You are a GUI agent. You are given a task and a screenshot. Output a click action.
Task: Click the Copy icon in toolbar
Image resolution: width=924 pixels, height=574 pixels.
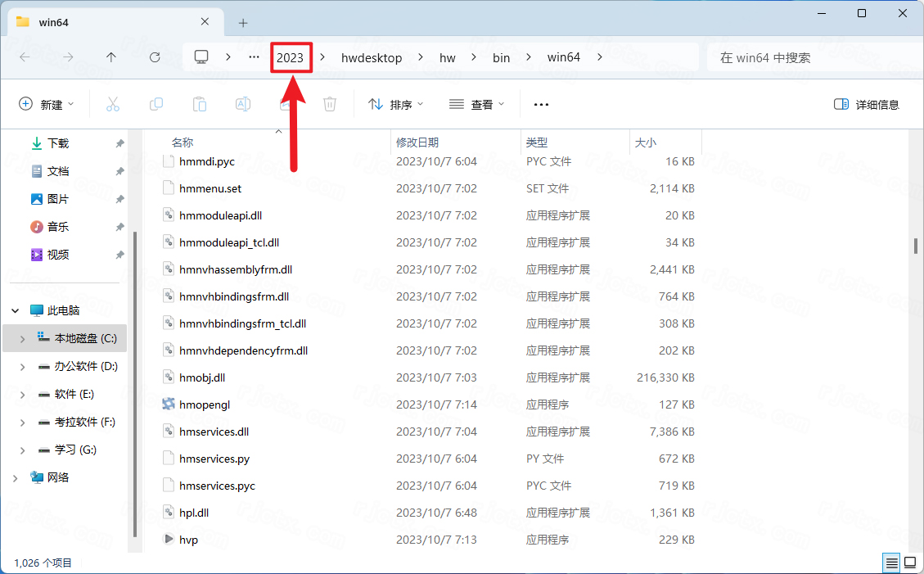coord(156,104)
